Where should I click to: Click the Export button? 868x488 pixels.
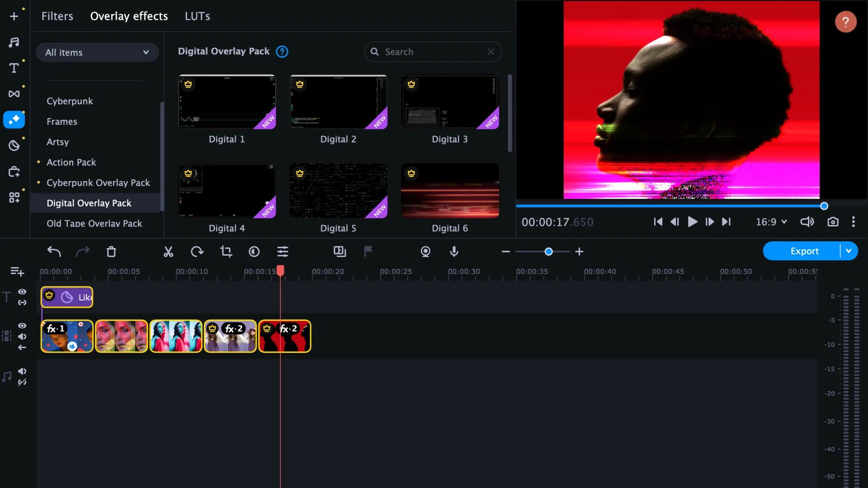click(804, 251)
